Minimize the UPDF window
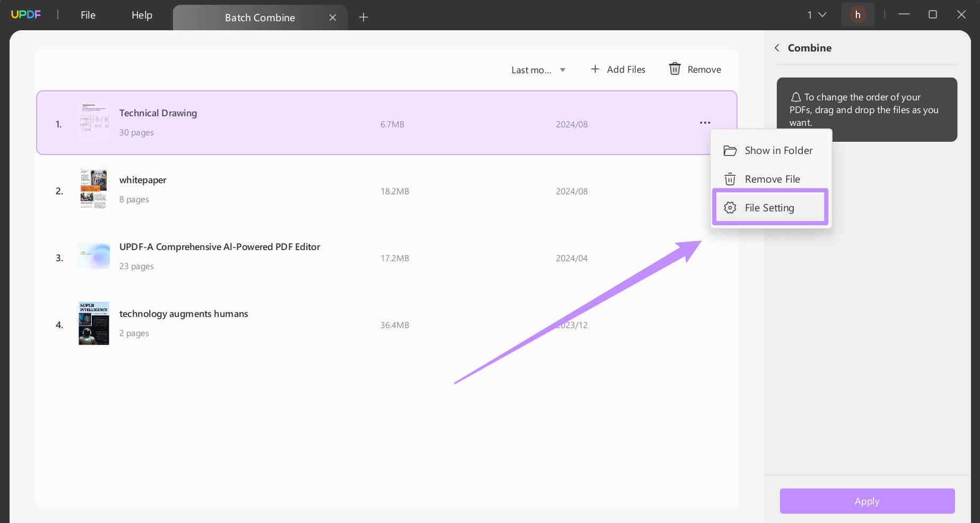 pyautogui.click(x=904, y=15)
